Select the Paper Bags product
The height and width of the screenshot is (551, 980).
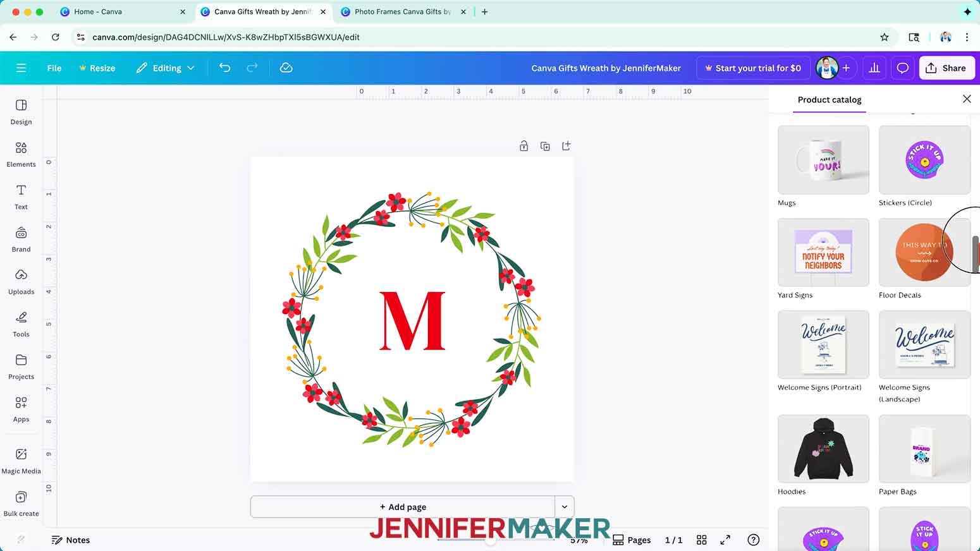click(x=924, y=449)
